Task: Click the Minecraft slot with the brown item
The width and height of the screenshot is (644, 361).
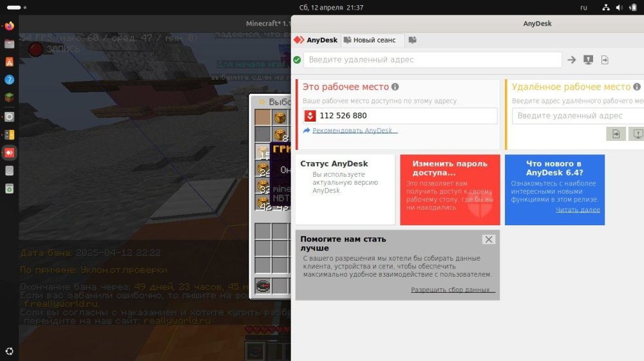Action: click(x=263, y=117)
